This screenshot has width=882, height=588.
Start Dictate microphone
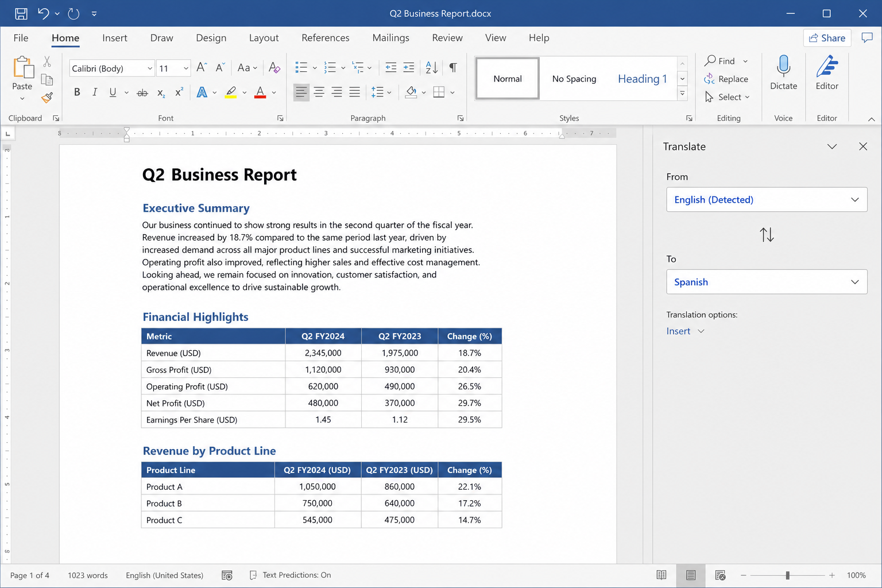tap(784, 72)
